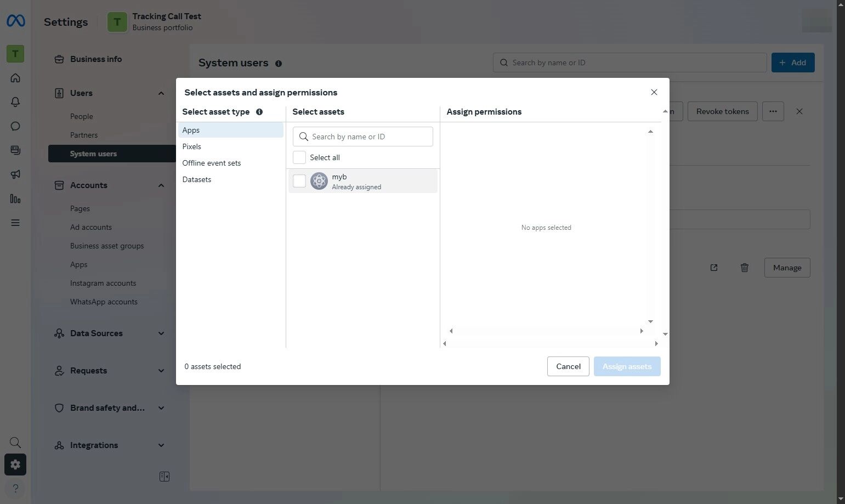845x504 pixels.
Task: Click the Manage button
Action: [787, 268]
